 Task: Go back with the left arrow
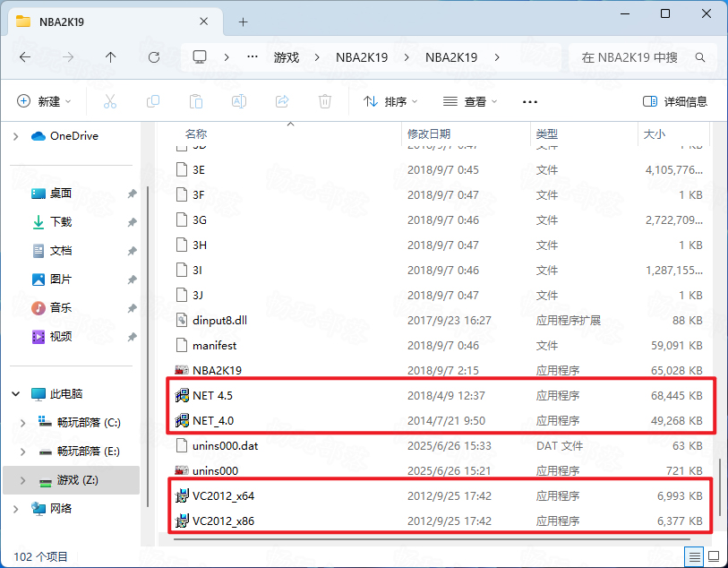[x=25, y=57]
